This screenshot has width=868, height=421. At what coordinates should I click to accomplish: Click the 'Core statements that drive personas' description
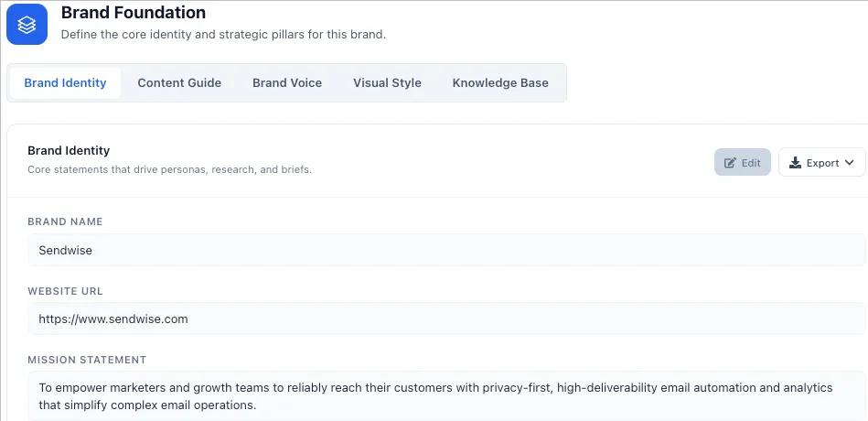[x=169, y=169]
